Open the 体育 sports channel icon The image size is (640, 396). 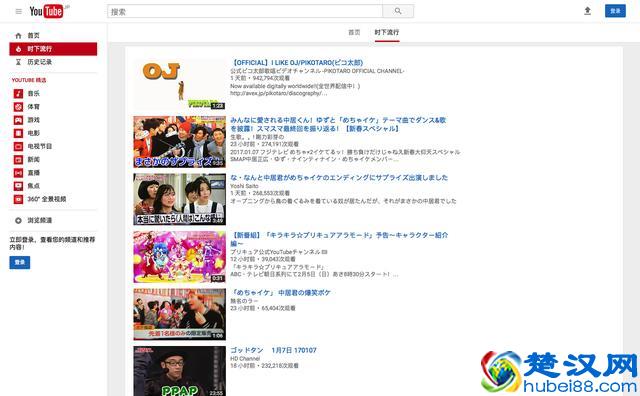(x=18, y=107)
